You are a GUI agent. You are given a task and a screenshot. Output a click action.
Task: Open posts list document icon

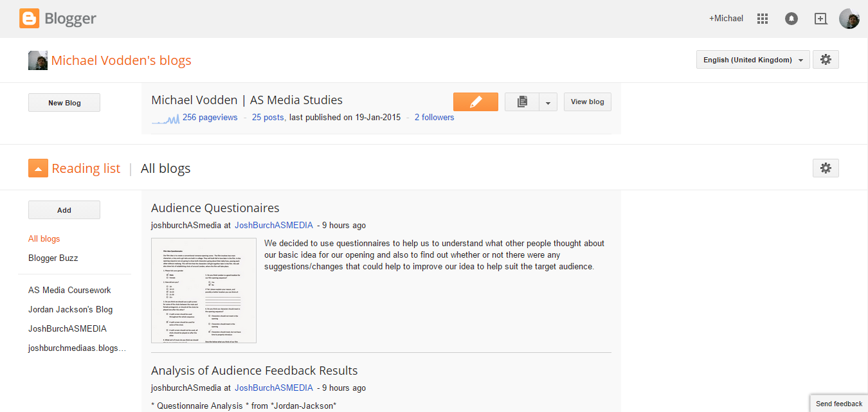coord(522,102)
